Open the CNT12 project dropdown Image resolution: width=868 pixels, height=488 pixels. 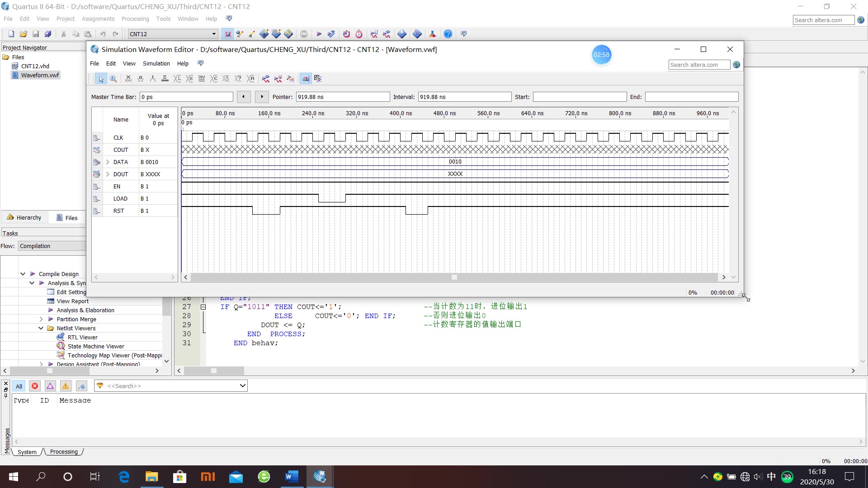click(x=214, y=34)
